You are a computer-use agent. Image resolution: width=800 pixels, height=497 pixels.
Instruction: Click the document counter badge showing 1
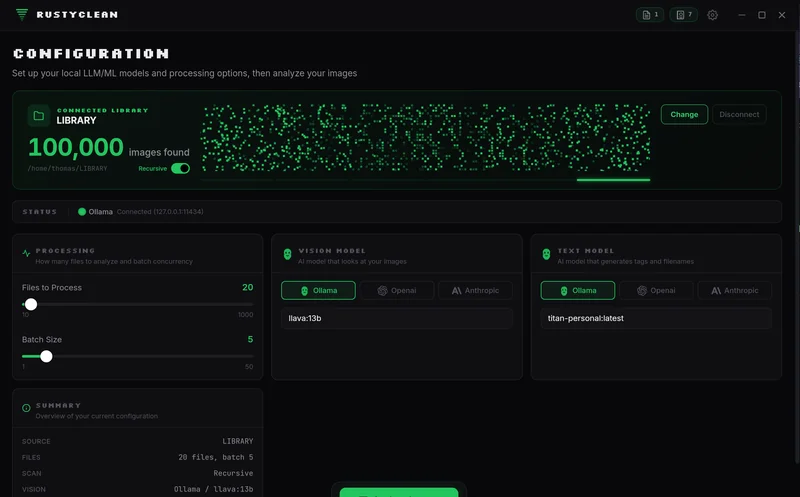click(650, 15)
